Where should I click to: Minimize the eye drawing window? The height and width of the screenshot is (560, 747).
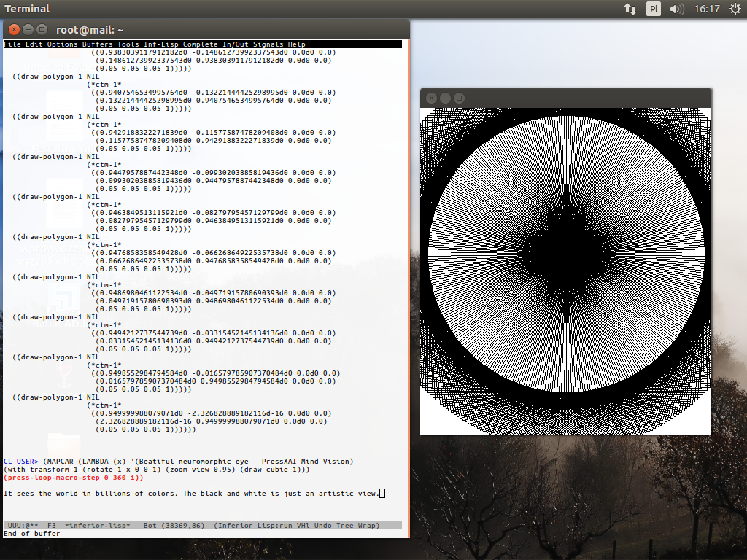click(x=446, y=98)
